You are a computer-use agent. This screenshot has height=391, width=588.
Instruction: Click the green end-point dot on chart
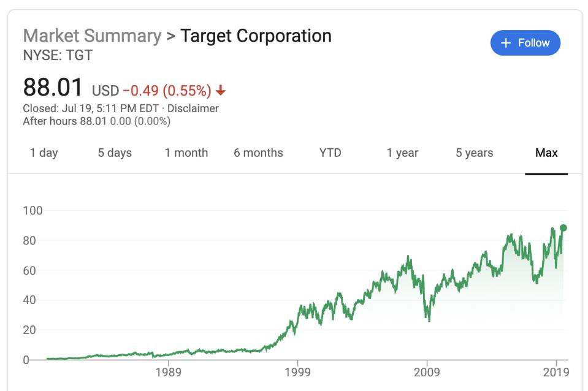563,228
